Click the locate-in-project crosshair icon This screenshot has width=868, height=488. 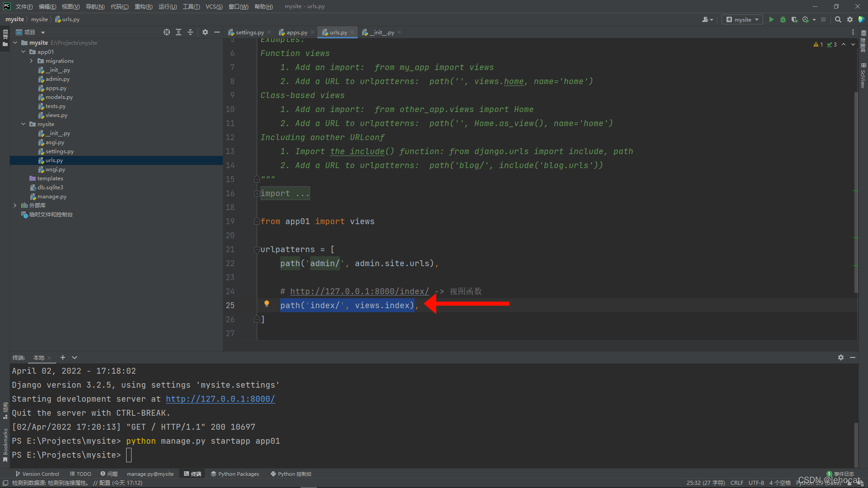click(167, 32)
